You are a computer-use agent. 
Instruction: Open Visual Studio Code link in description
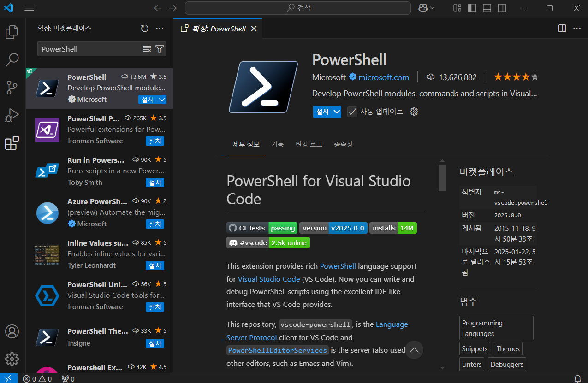pyautogui.click(x=269, y=279)
